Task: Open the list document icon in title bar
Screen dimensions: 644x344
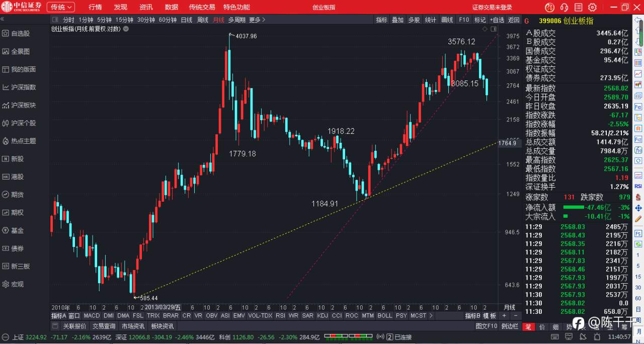Action: click(x=578, y=7)
